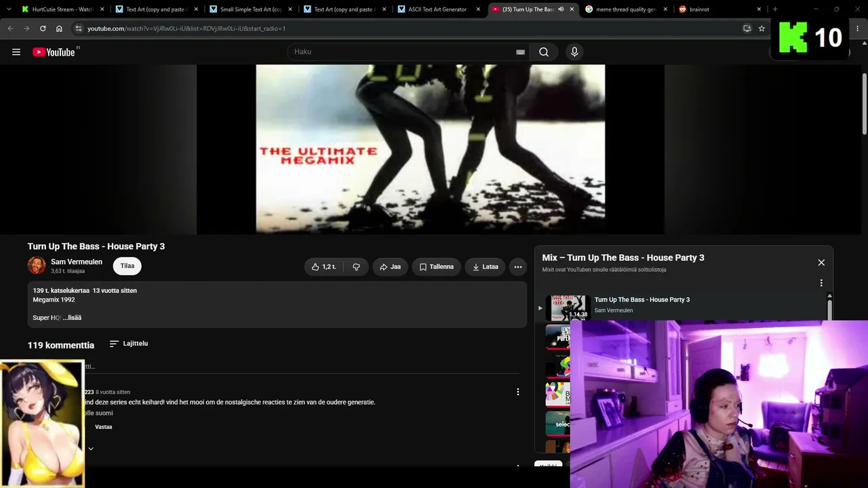
Task: Download the video with Lataa button
Action: click(x=486, y=267)
